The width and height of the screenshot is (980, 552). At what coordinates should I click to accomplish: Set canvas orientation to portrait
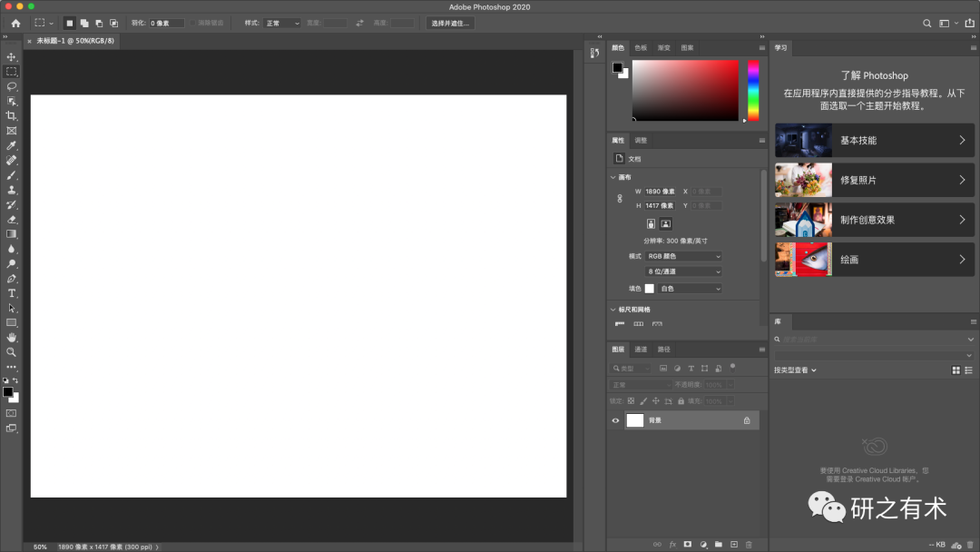click(651, 224)
